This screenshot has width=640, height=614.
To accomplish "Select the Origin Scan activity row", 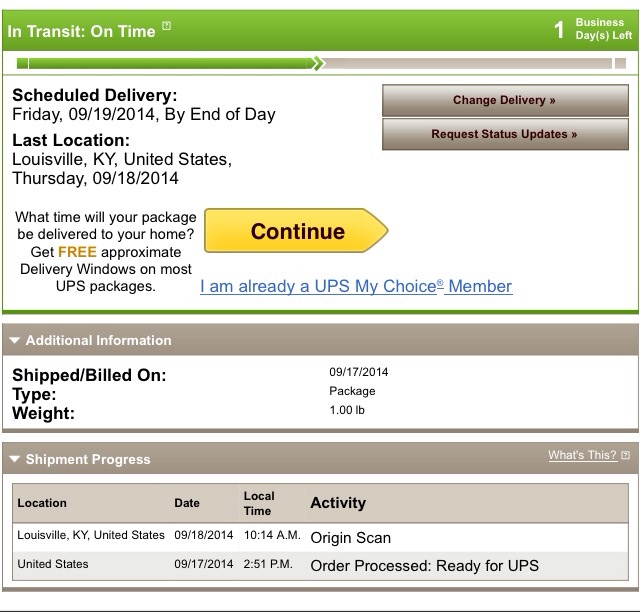I will (x=320, y=537).
